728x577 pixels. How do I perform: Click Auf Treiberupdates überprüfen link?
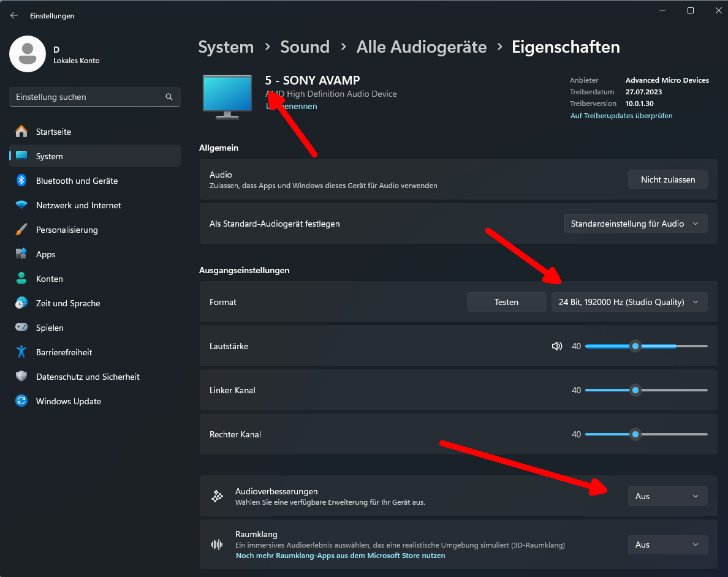(621, 116)
